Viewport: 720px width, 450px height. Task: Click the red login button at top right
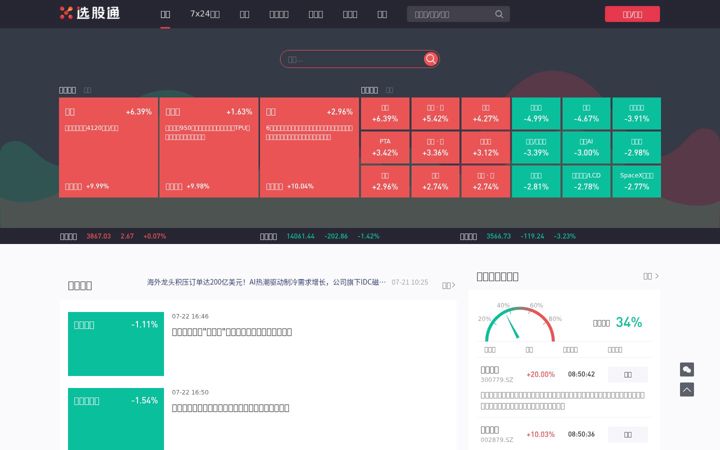632,14
